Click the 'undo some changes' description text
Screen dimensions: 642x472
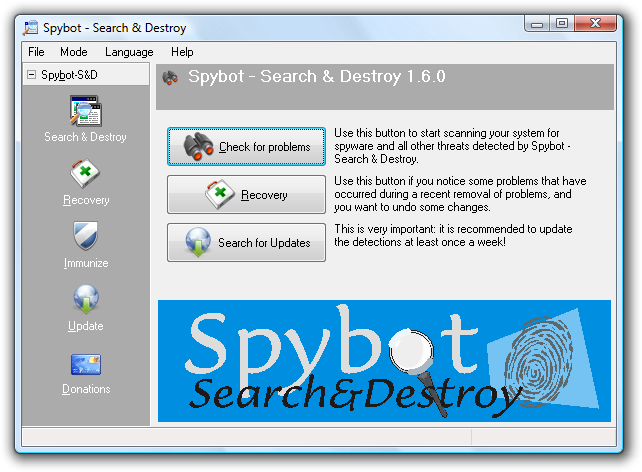pyautogui.click(x=460, y=194)
